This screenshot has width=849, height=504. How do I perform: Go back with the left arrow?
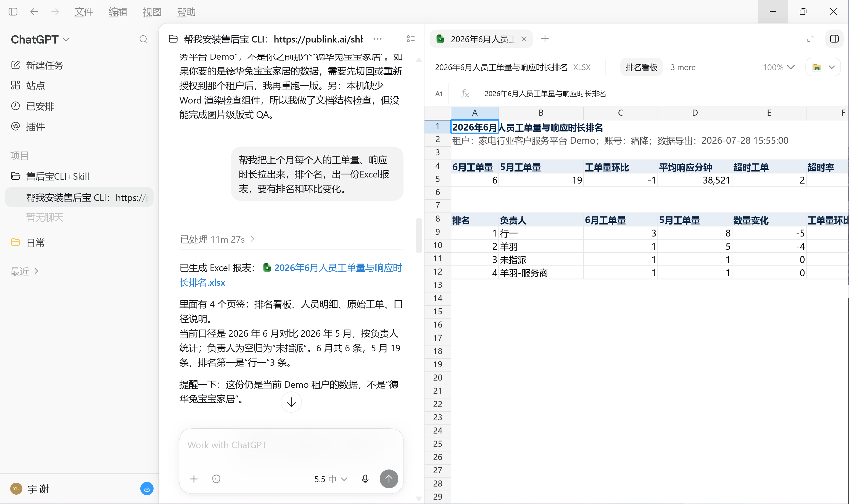point(34,12)
